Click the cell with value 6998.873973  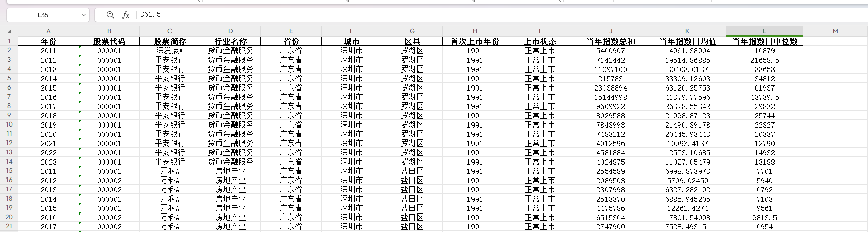(688, 171)
